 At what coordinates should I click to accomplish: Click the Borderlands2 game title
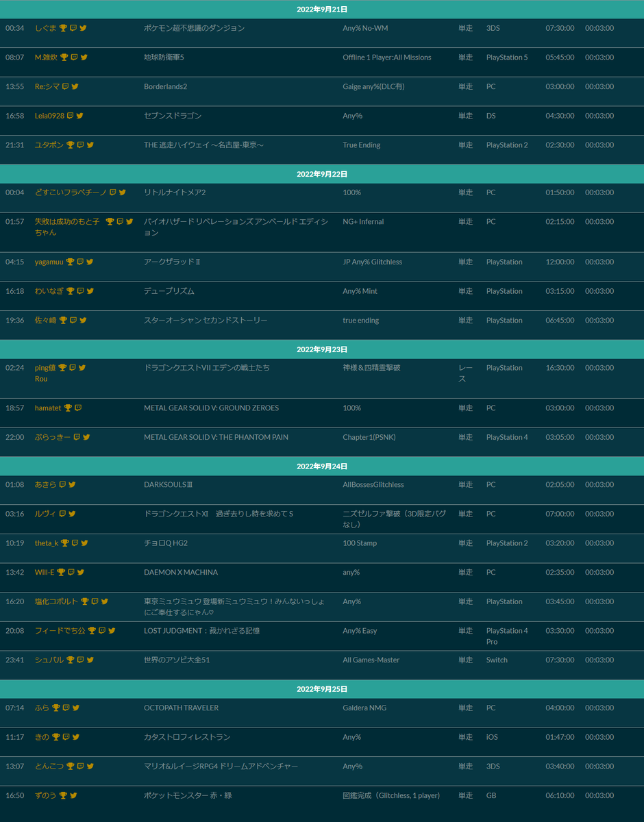pos(165,87)
